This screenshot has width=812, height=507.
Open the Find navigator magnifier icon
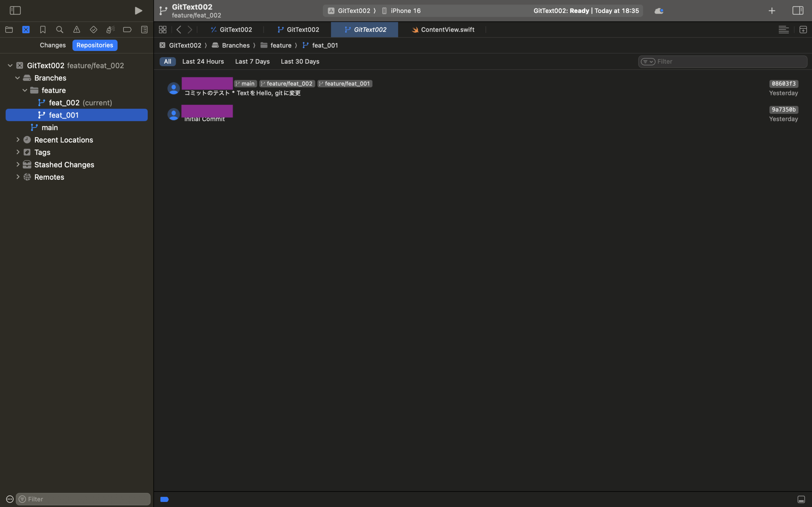pyautogui.click(x=60, y=29)
